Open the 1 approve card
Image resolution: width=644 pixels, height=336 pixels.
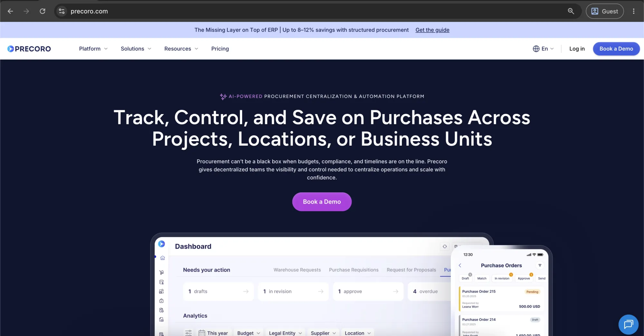tap(368, 292)
